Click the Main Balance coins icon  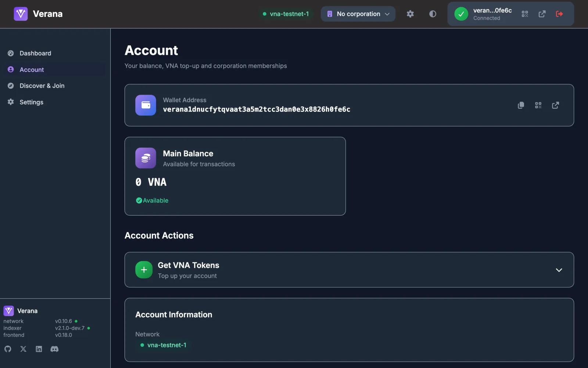[146, 158]
